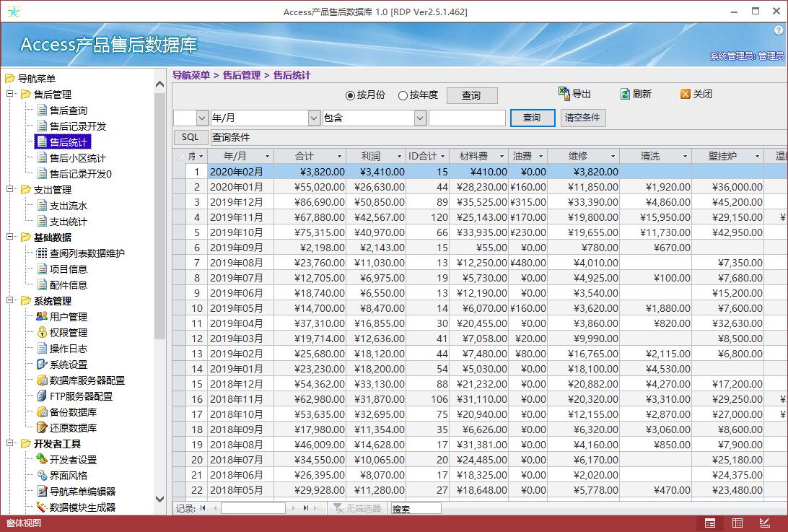Click the 数据库服务器配置 database icon
788x532 pixels.
tap(42, 380)
